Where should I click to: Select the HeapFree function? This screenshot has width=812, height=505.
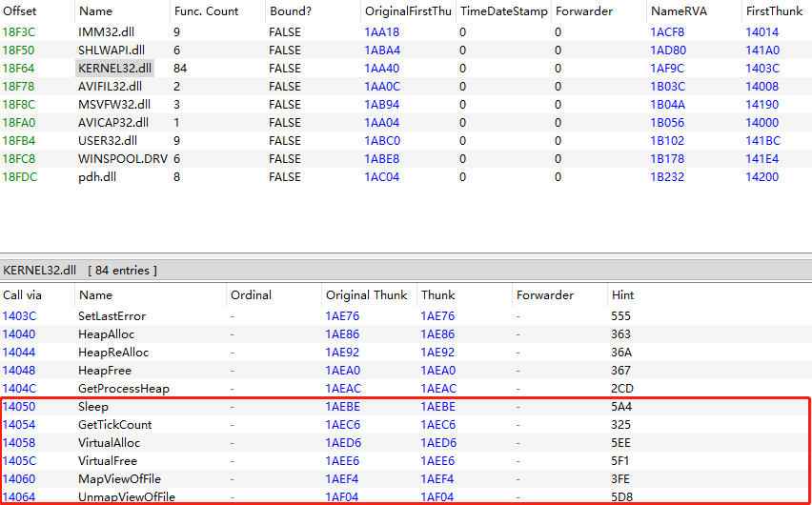[x=406, y=371]
